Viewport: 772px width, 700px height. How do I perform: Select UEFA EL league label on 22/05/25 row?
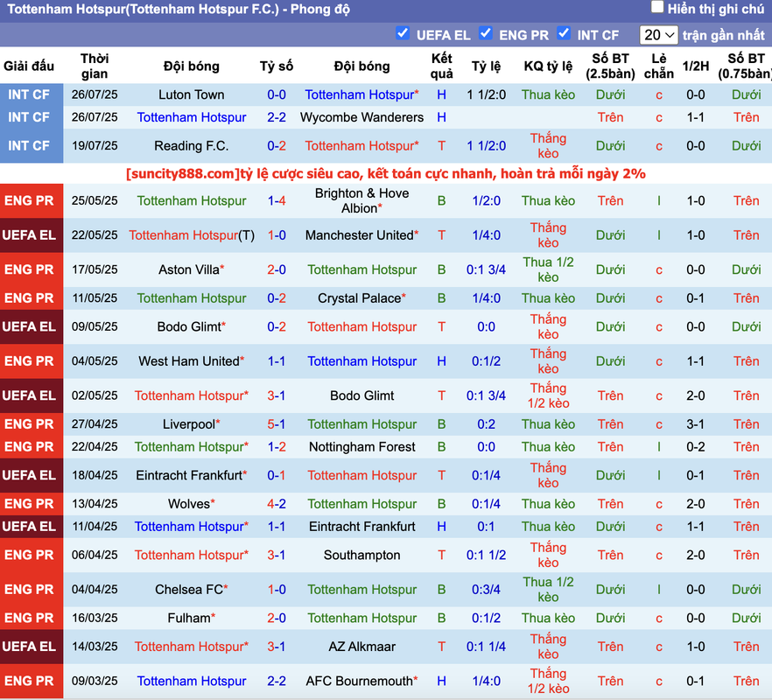[x=31, y=235]
